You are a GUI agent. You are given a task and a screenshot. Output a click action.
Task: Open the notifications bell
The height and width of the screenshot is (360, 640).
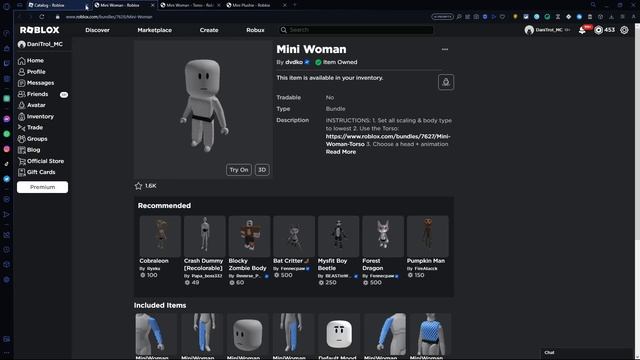click(582, 30)
